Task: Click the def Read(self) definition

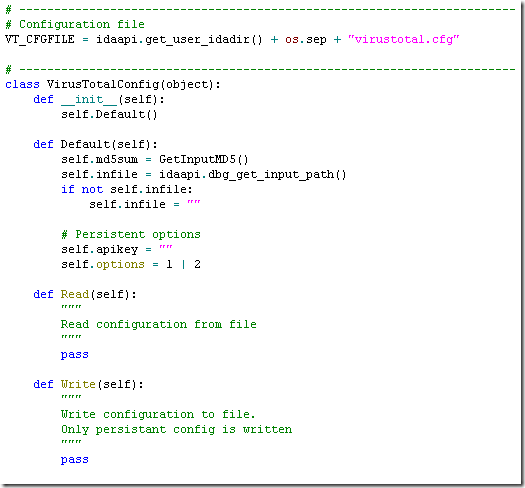Action: [85, 294]
